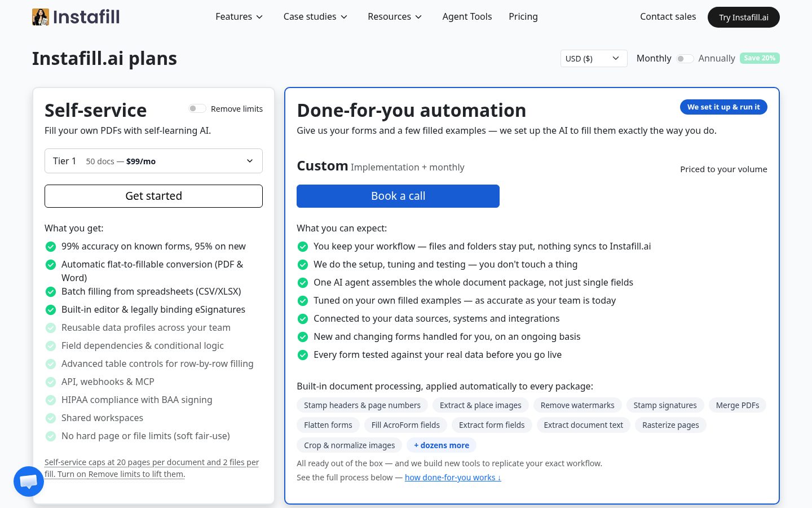Click the Remove watermarks chip
The width and height of the screenshot is (812, 508).
tap(577, 405)
